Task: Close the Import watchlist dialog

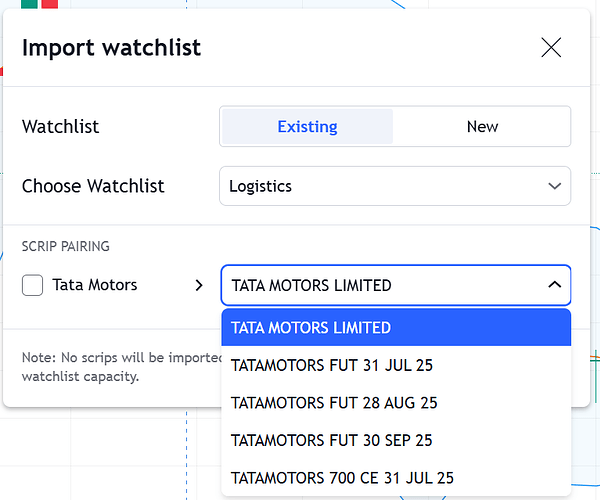Action: point(551,47)
